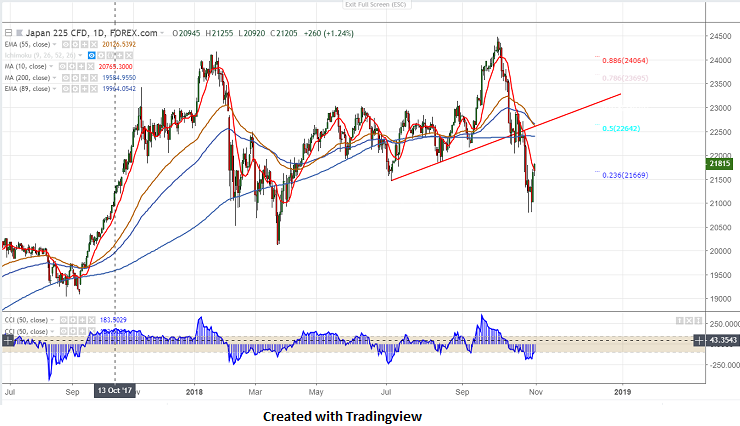Click the 2019 label on the time axis
Viewport: 740px width, 426px height.
click(x=622, y=392)
